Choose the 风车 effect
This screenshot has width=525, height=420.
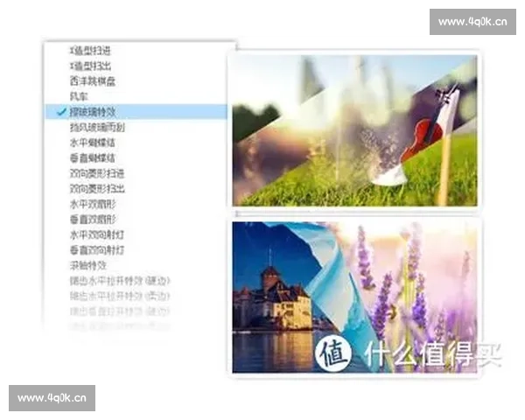79,96
